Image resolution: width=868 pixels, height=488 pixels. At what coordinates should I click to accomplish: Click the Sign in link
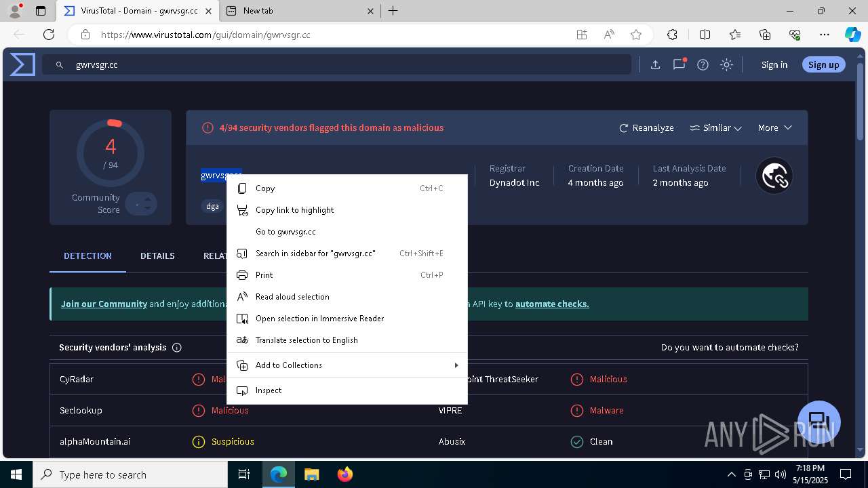coord(774,64)
